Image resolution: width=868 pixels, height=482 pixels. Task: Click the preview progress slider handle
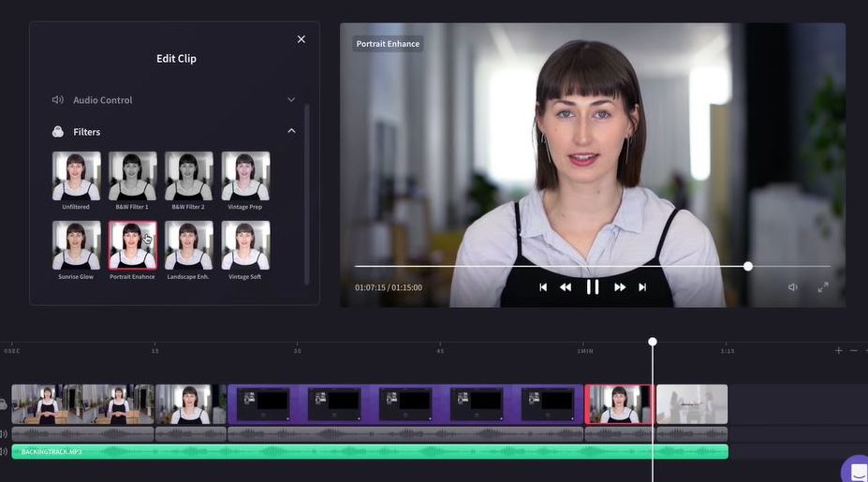pyautogui.click(x=748, y=266)
